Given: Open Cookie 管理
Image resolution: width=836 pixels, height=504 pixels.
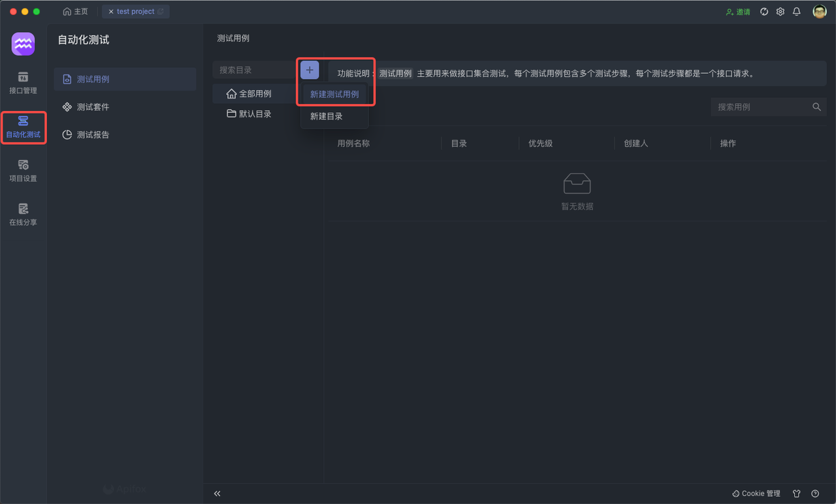Looking at the screenshot, I should [756, 494].
